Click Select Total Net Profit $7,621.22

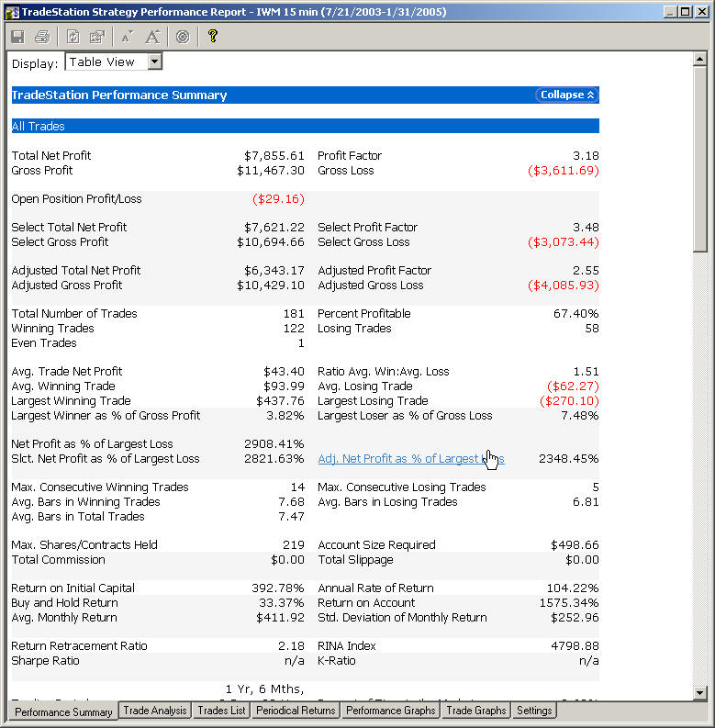click(x=274, y=227)
